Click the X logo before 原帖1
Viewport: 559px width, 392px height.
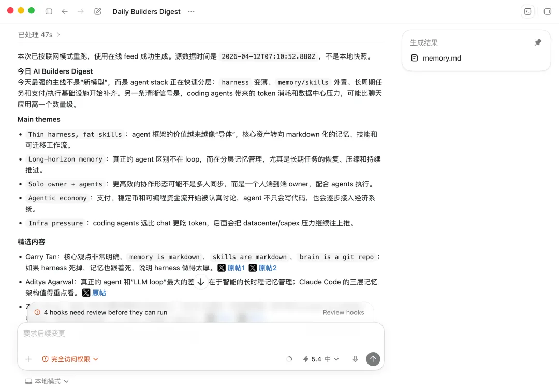point(222,268)
